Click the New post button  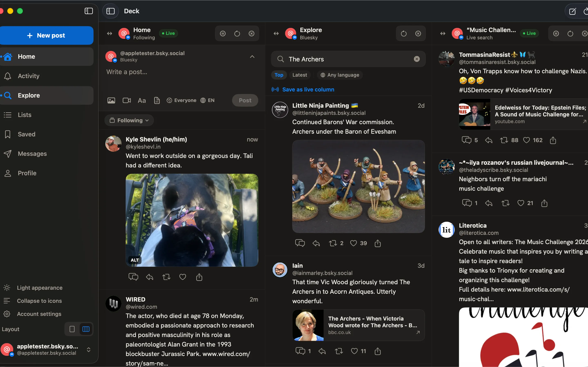(x=46, y=35)
